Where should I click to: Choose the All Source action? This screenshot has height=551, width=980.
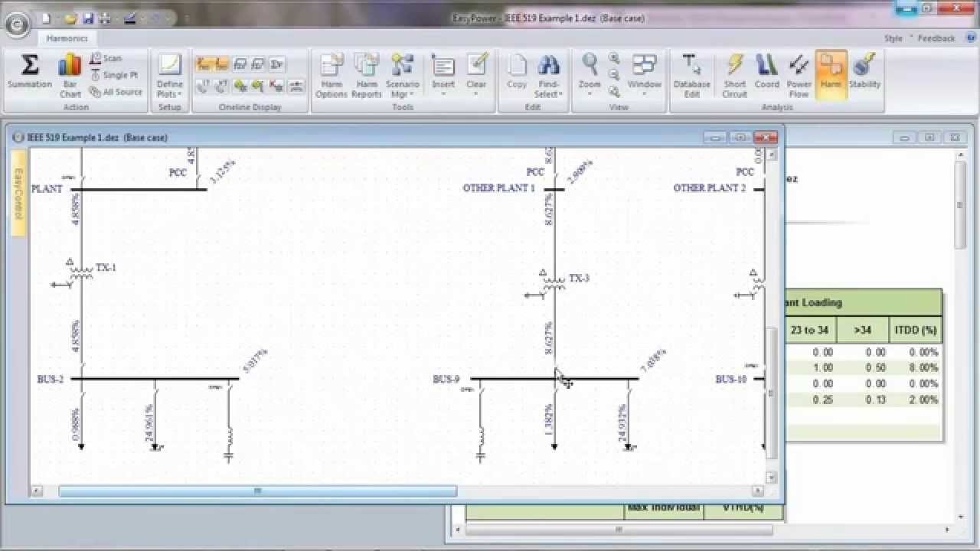click(116, 92)
